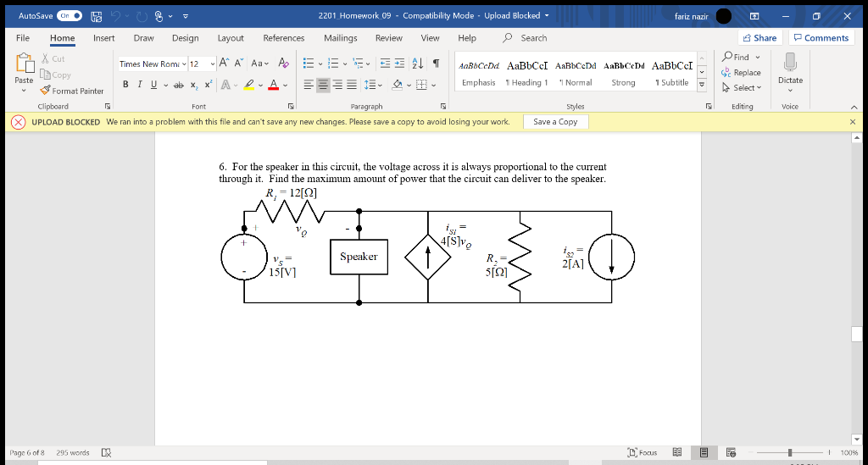
Task: Open Ribbon Display Options
Action: point(754,16)
